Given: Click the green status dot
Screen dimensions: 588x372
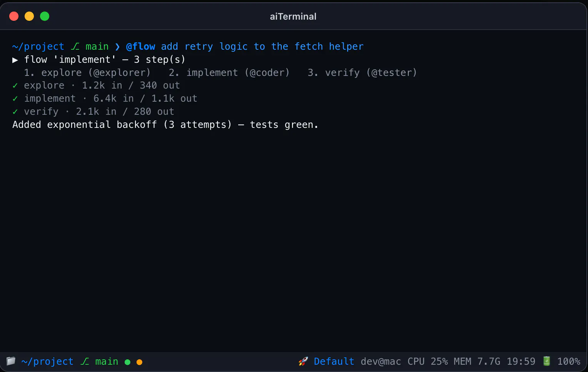Looking at the screenshot, I should coord(127,362).
